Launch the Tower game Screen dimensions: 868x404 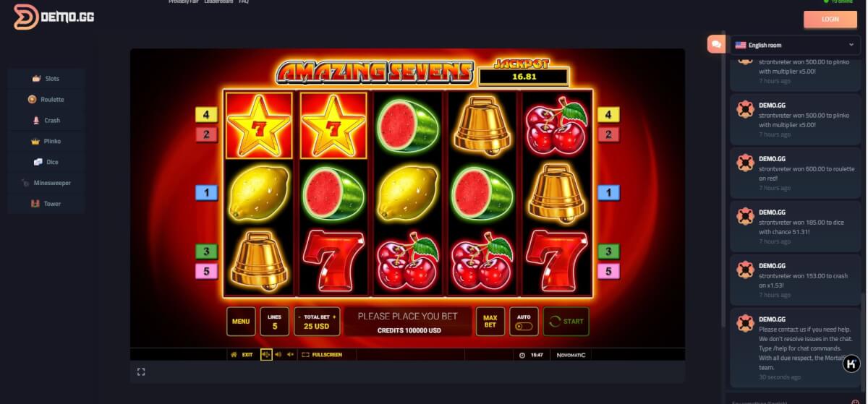pos(46,204)
